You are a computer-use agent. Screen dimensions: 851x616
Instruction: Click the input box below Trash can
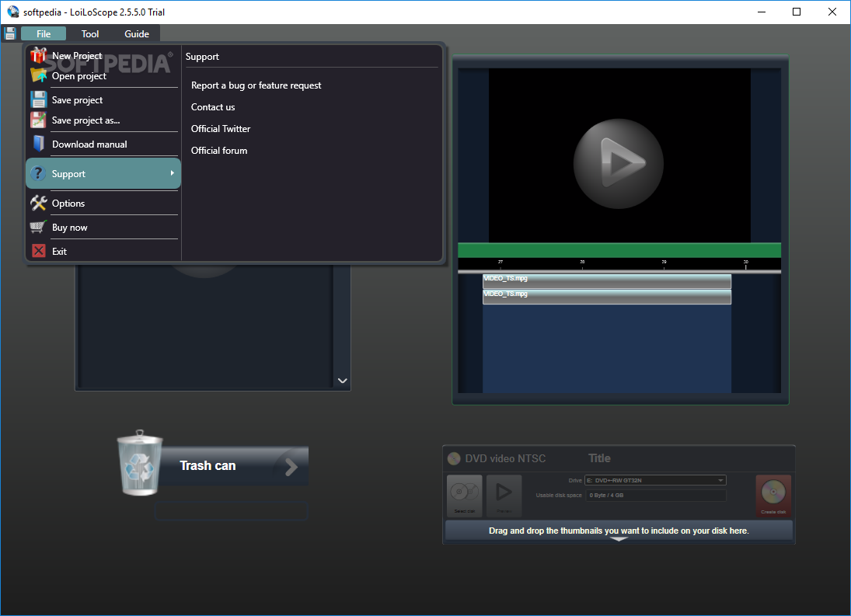point(231,511)
